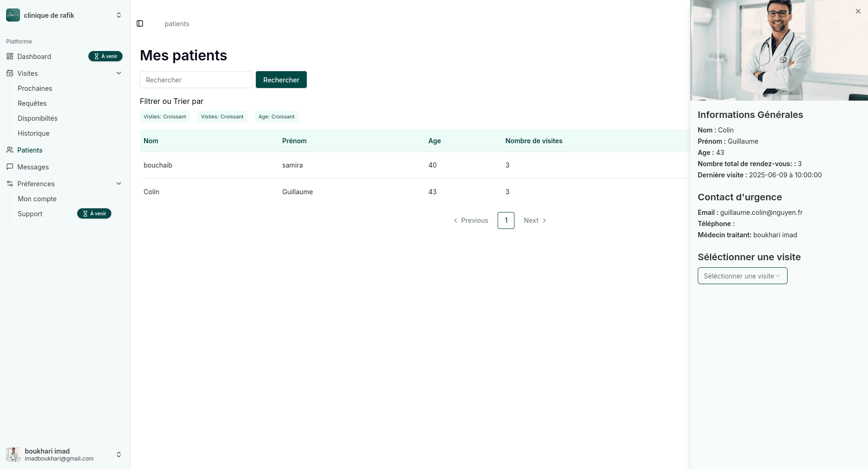Open the Séléctionner une visite dropdown
Image resolution: width=868 pixels, height=469 pixels.
click(x=742, y=276)
